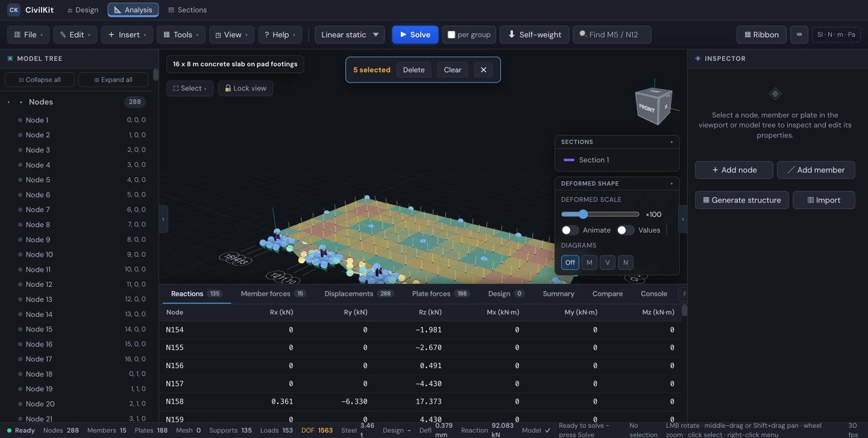This screenshot has height=438, width=868.
Task: Toggle the Values switch
Action: (626, 230)
